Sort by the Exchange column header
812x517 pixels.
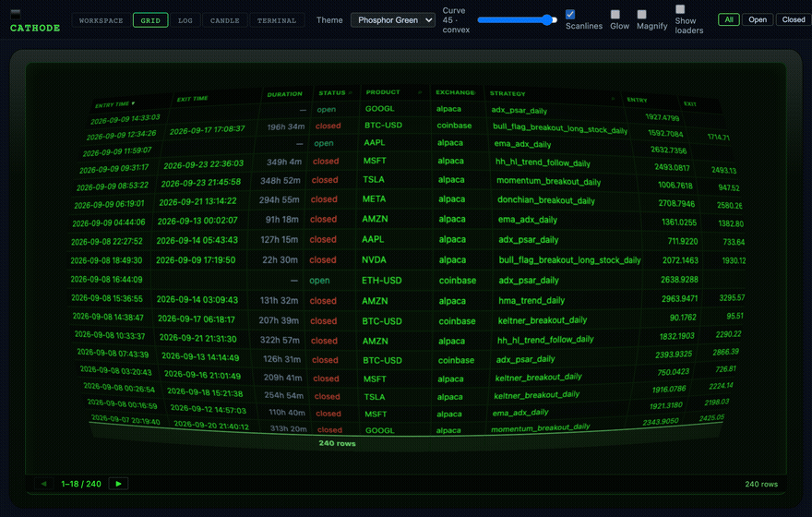(454, 92)
